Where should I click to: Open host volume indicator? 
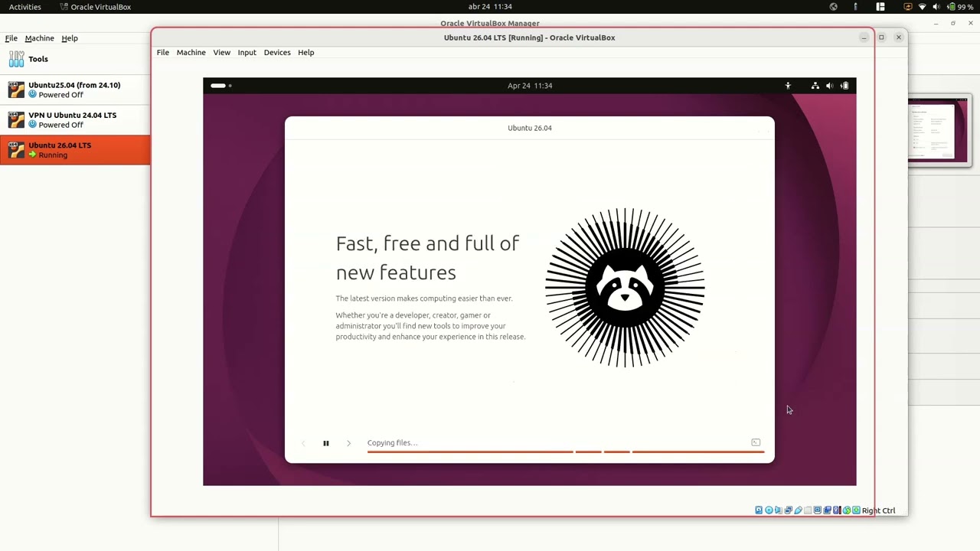pos(936,6)
